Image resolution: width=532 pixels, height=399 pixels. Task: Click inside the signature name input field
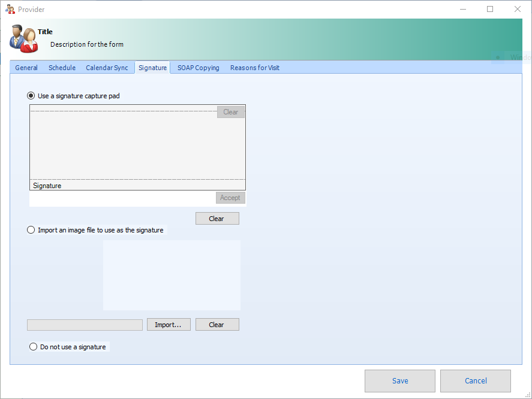click(x=120, y=198)
